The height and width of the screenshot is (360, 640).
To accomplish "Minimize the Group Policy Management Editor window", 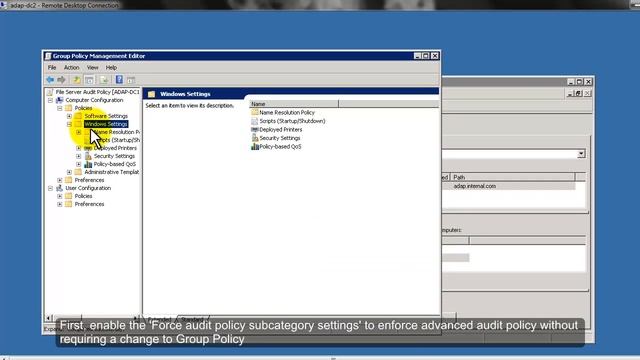I will point(417,56).
